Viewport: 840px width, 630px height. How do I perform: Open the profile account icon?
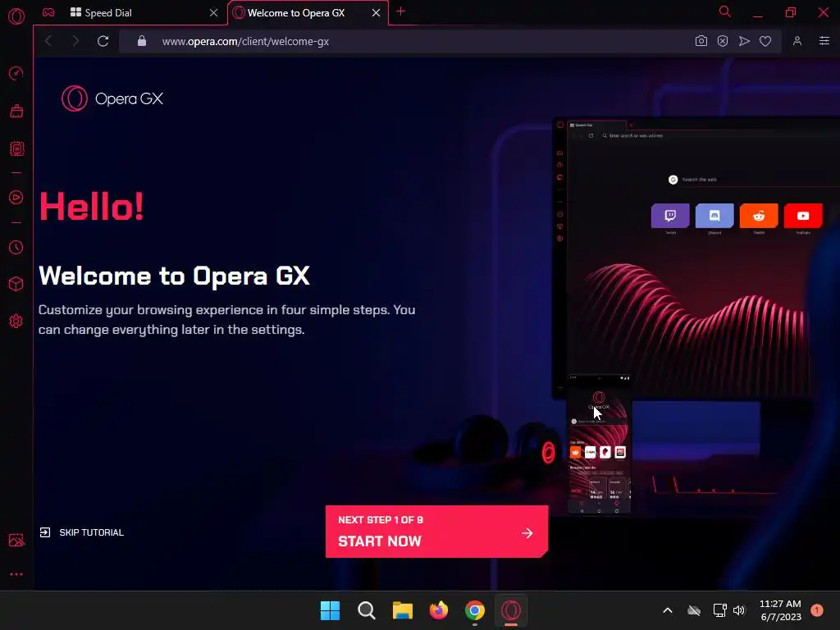797,41
